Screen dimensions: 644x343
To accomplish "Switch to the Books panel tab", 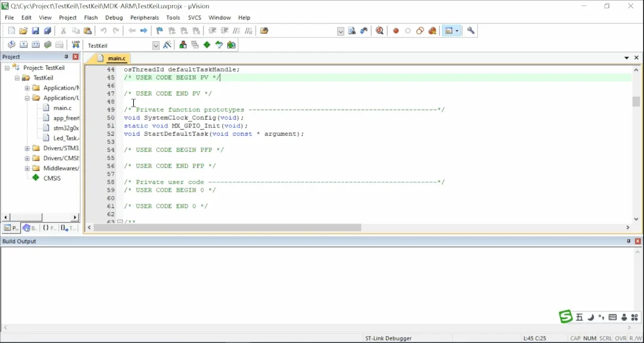I will [30, 228].
